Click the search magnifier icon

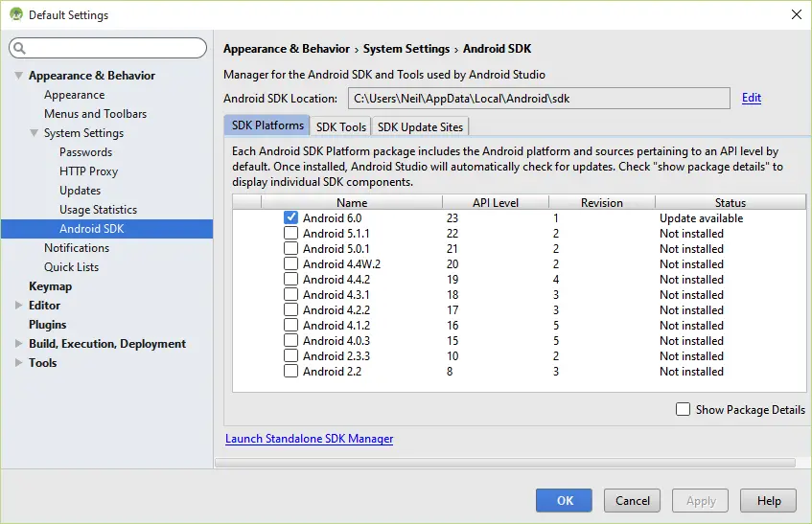pos(20,48)
